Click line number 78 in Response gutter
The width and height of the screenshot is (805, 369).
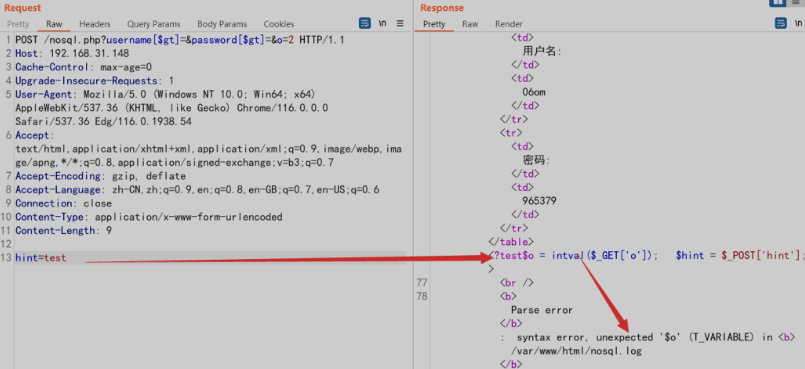421,296
